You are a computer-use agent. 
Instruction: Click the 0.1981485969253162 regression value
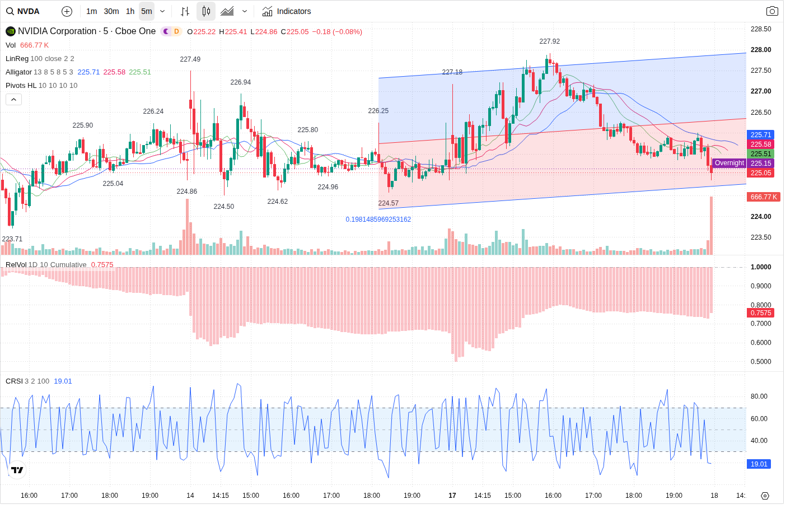point(378,220)
